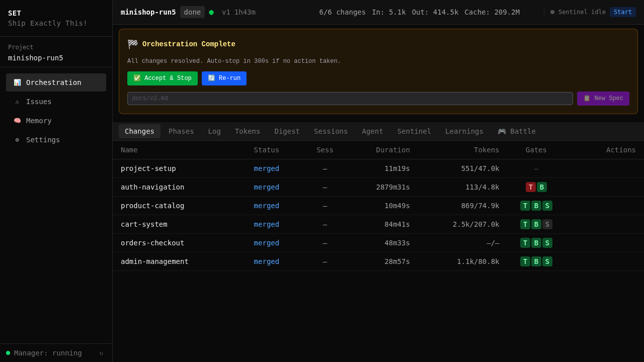Start the Sentinel
The width and height of the screenshot is (644, 362).
pos(622,12)
